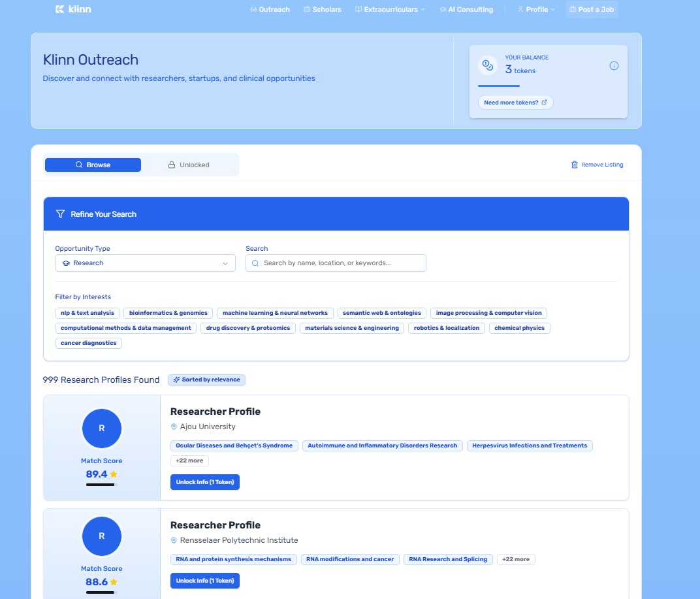Open the Opportunity Type dropdown

145,263
